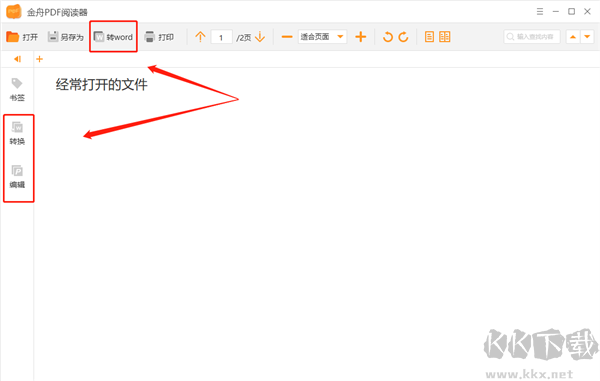
Task: Convert PDF using 转word button
Action: coord(113,37)
